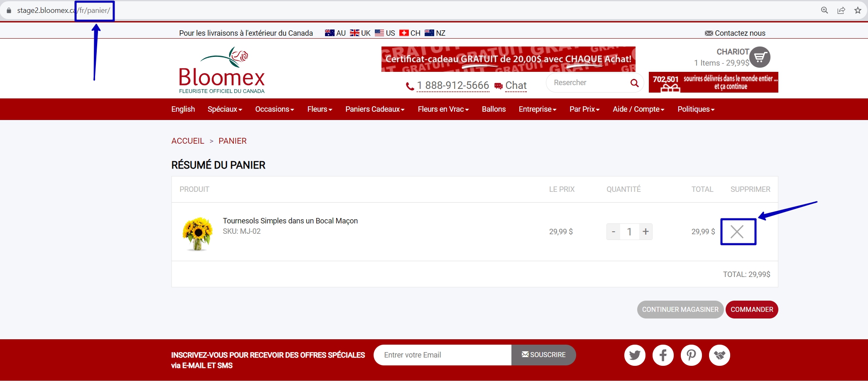Viewport: 868px width, 387px height.
Task: Bookmark this page with the star icon
Action: point(858,10)
